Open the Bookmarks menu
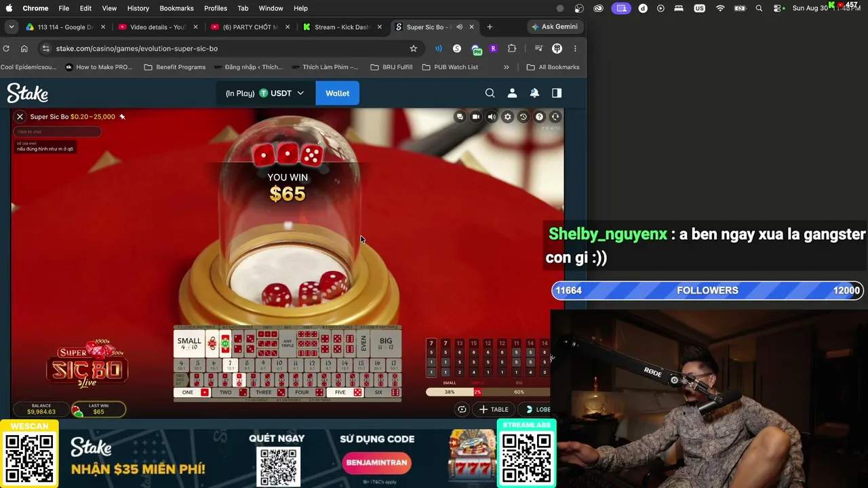The image size is (868, 488). click(176, 8)
